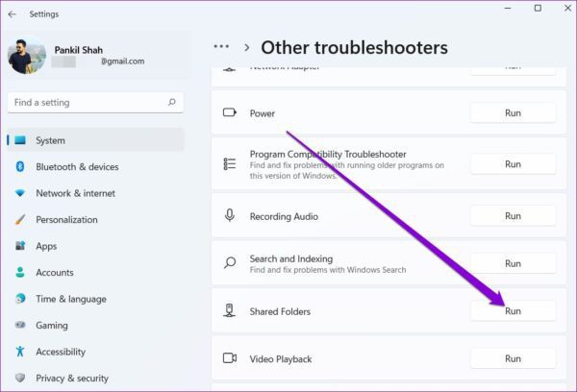Run the Search and Indexing troubleshooter
Image resolution: width=577 pixels, height=392 pixels.
[x=513, y=263]
